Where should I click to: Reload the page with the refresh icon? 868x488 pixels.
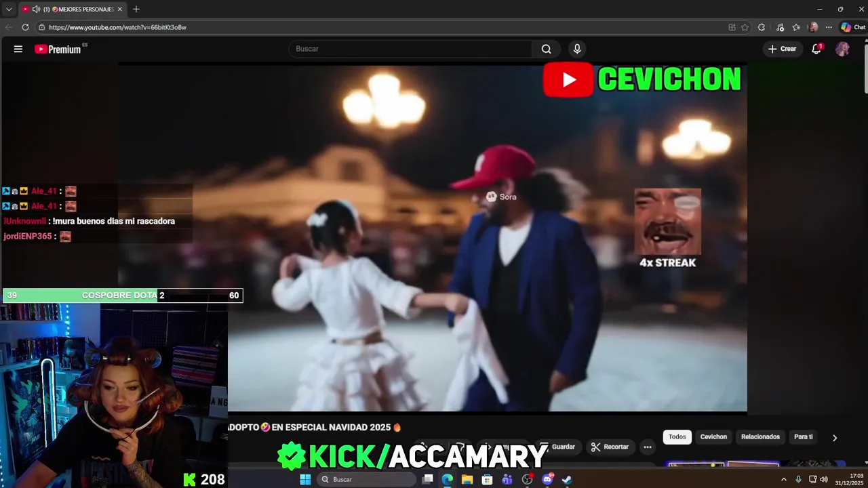coord(25,27)
